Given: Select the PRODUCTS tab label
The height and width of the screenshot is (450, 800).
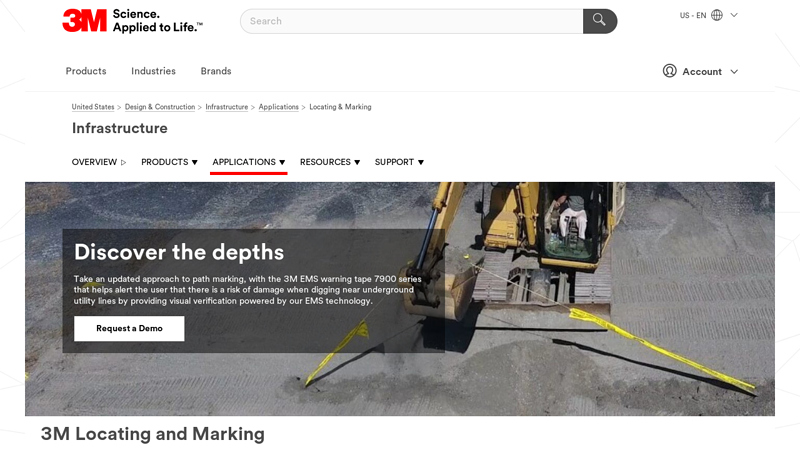Looking at the screenshot, I should tap(165, 162).
